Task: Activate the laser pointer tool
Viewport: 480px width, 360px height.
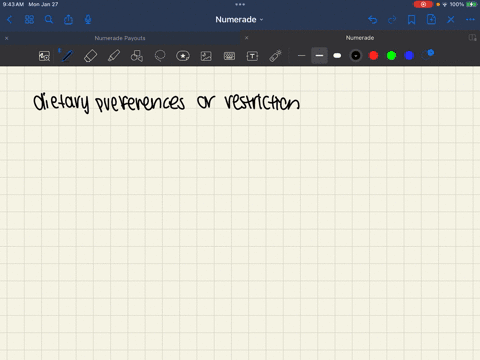Action: (x=275, y=56)
